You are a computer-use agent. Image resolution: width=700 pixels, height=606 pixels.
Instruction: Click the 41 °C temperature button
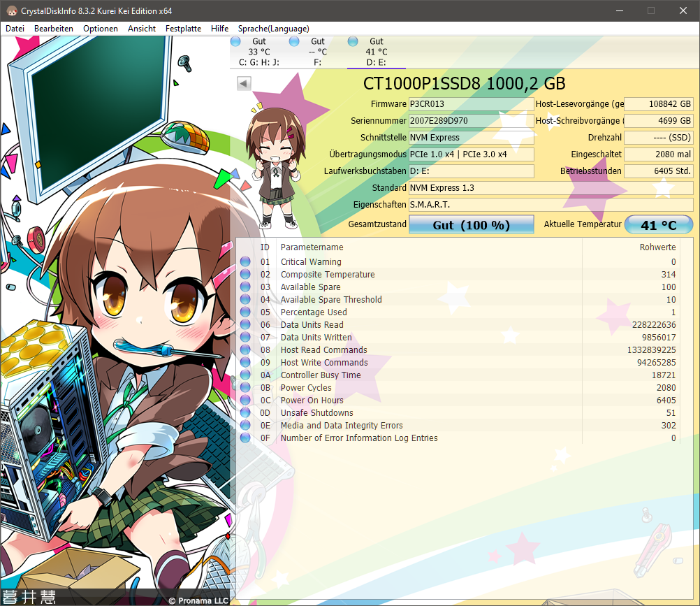(659, 224)
